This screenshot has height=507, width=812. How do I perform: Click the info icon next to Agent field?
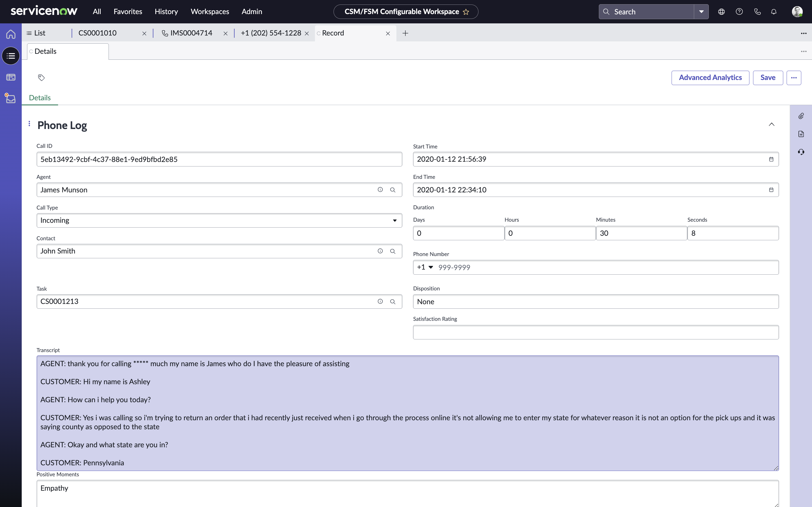point(380,189)
